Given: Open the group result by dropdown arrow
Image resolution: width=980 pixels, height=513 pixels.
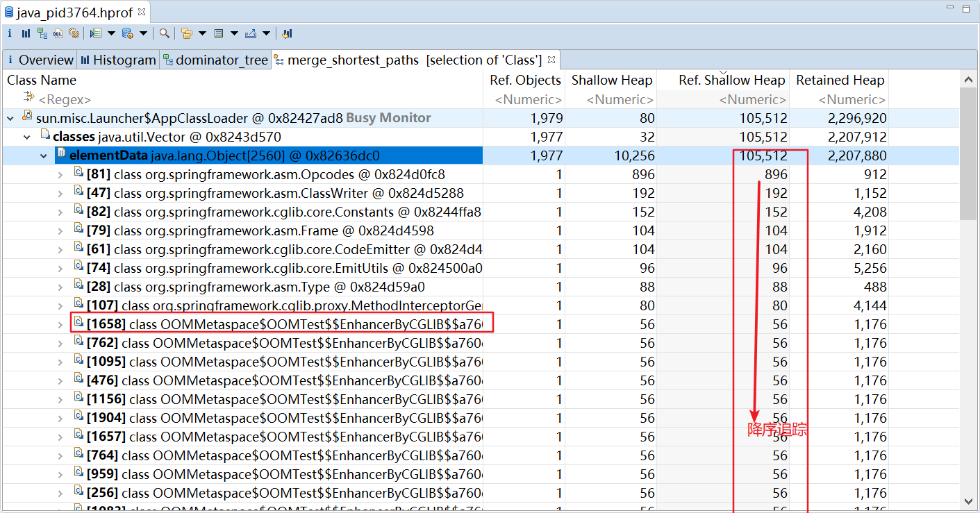Looking at the screenshot, I should pyautogui.click(x=203, y=33).
